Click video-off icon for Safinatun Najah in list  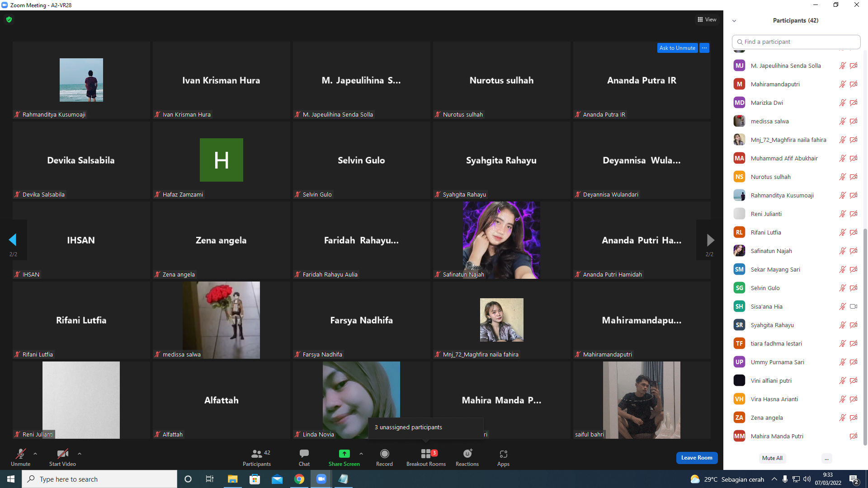854,251
